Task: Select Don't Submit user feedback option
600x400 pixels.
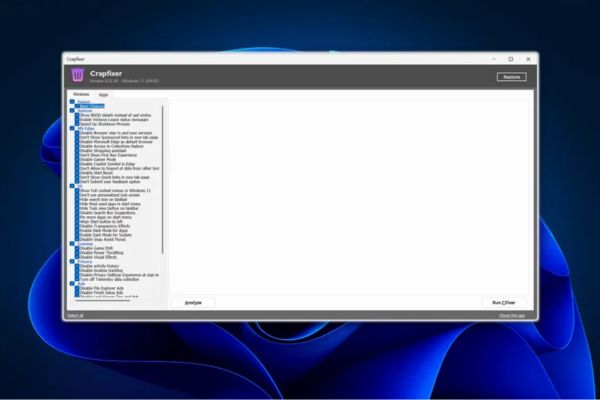Action: [x=110, y=182]
